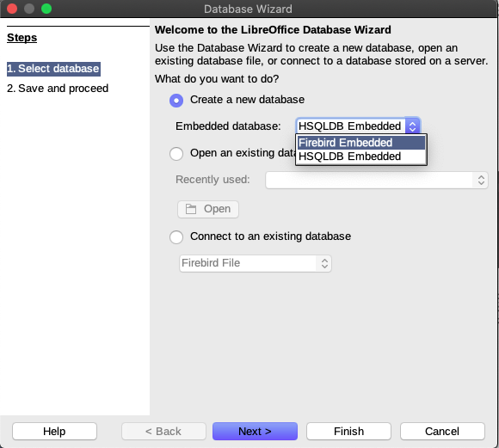Click the Embedded database label
499x448 pixels.
tap(228, 126)
